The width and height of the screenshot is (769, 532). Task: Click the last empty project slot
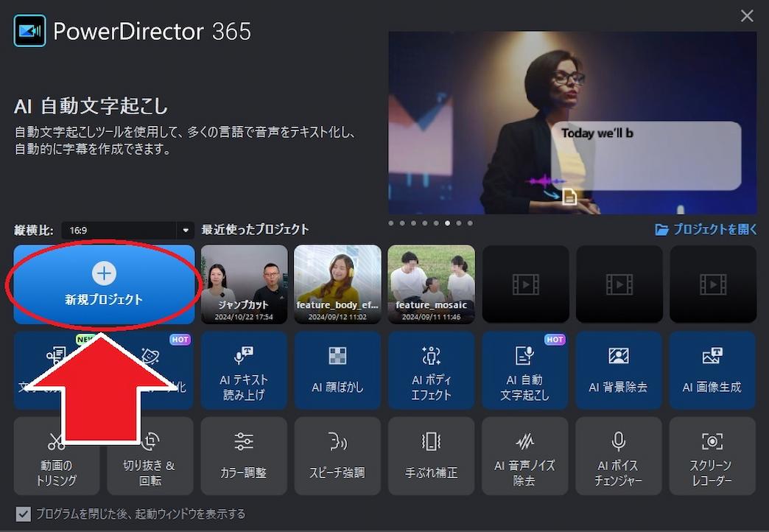712,284
